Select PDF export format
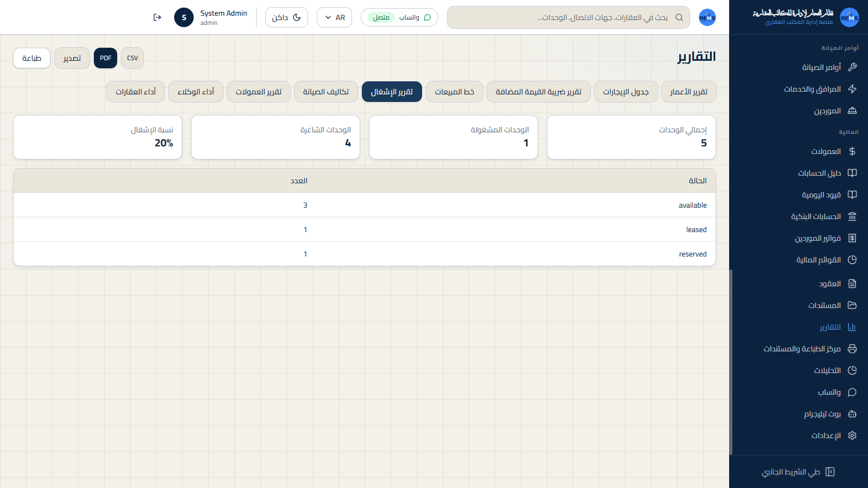 [105, 58]
